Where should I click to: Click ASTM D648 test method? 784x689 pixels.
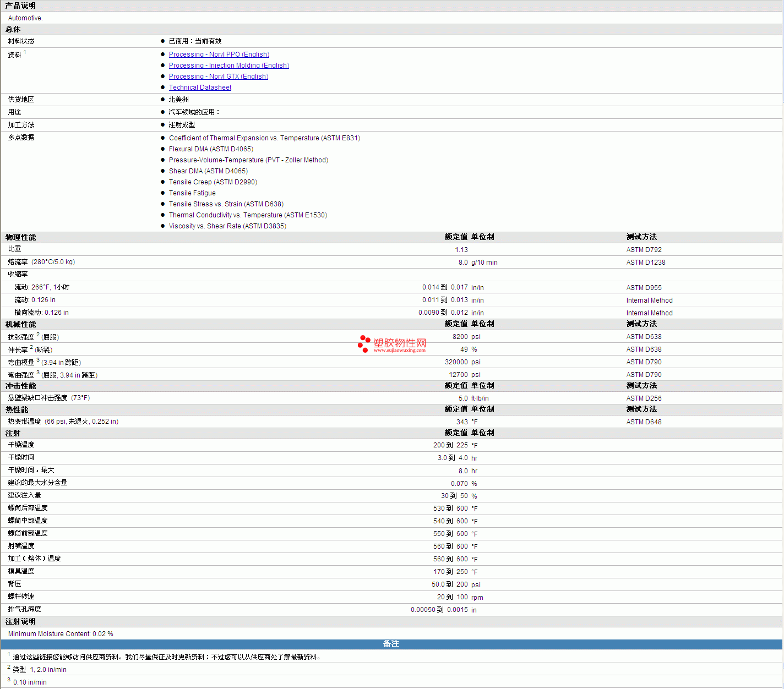[x=644, y=422]
